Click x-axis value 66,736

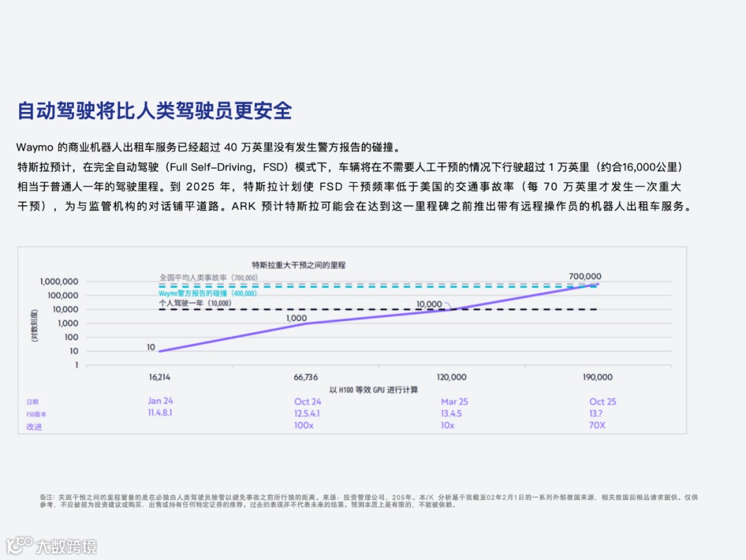[x=305, y=377]
